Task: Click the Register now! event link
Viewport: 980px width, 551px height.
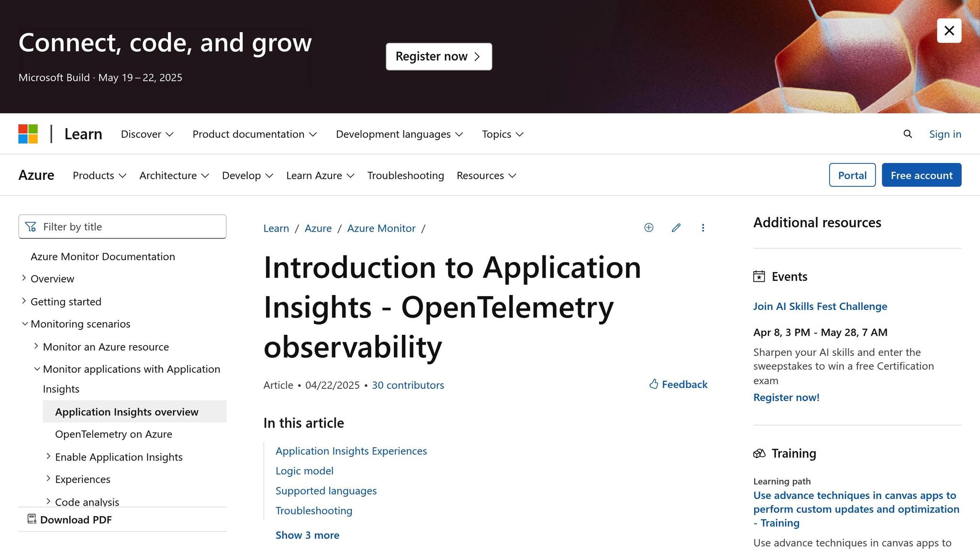Action: click(x=786, y=397)
